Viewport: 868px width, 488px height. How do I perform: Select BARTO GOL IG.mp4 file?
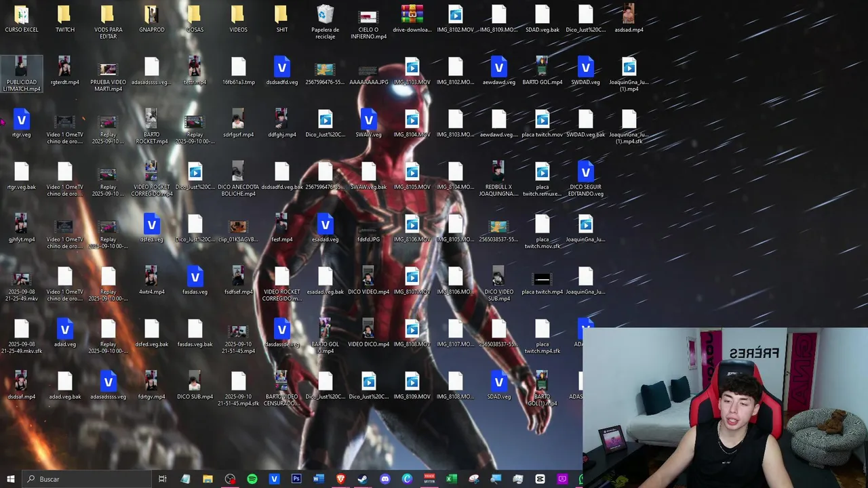325,335
